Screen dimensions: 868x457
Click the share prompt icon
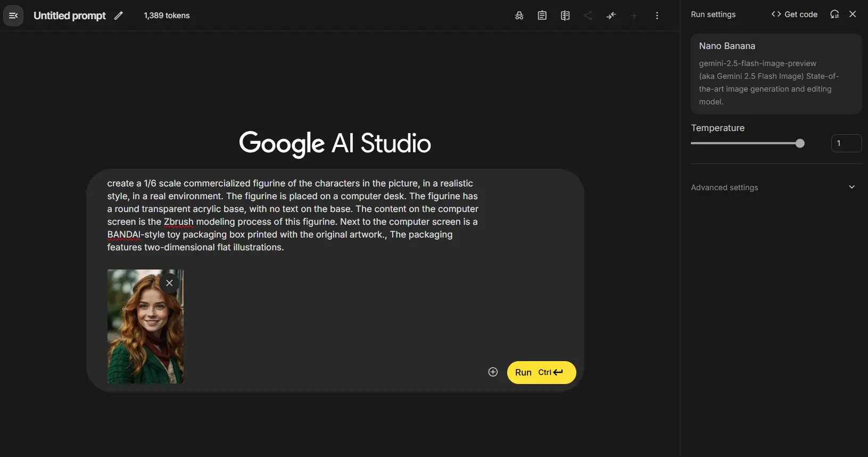coord(588,15)
